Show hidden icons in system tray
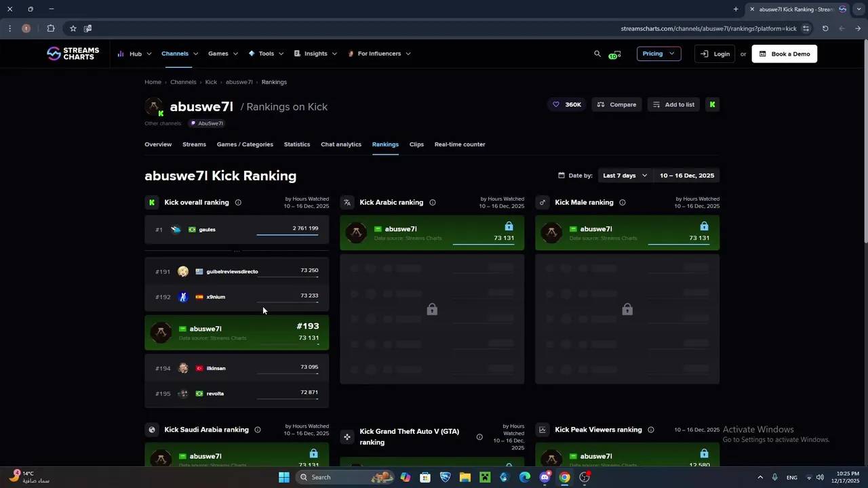Image resolution: width=868 pixels, height=488 pixels. pyautogui.click(x=760, y=477)
